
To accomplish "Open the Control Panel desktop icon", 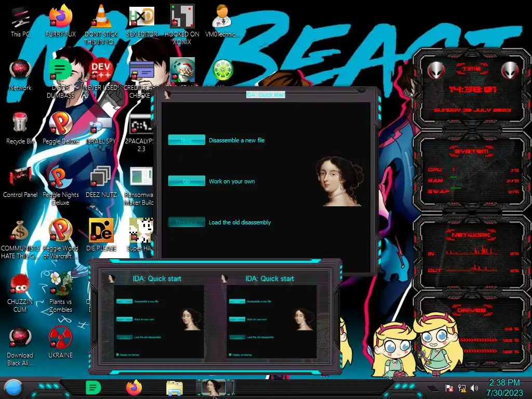I will (20, 182).
